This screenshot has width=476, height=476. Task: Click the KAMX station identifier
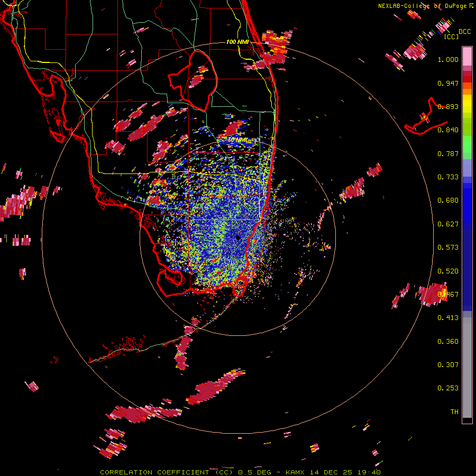[x=295, y=472]
